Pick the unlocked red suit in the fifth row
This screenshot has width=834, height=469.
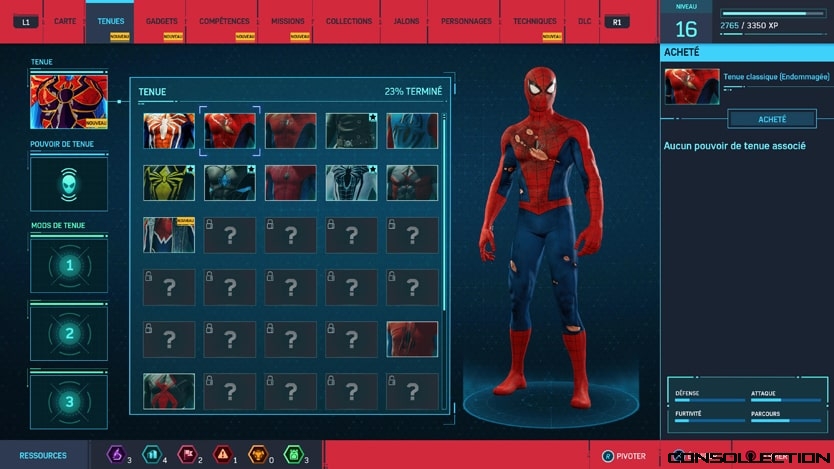click(x=412, y=339)
